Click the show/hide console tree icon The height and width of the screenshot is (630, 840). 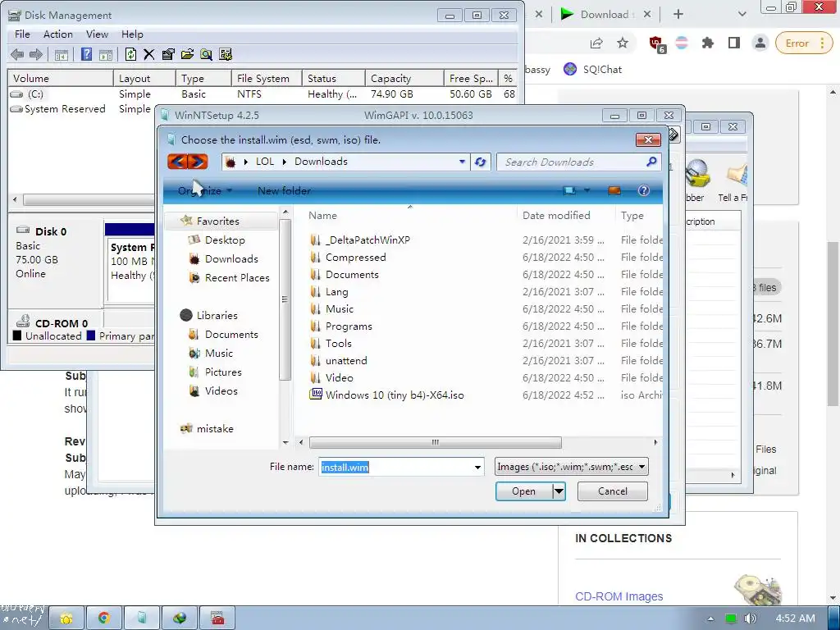click(61, 54)
